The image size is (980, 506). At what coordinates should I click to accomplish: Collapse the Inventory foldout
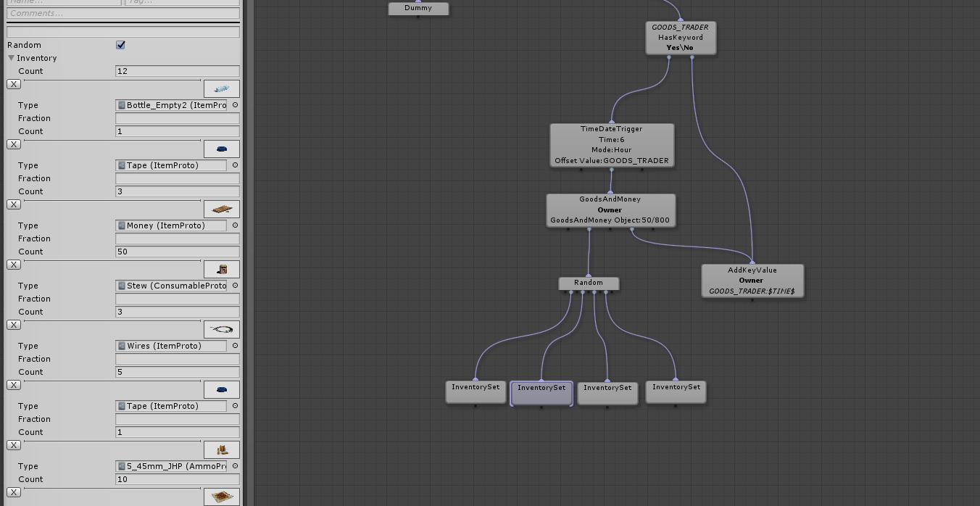click(12, 58)
